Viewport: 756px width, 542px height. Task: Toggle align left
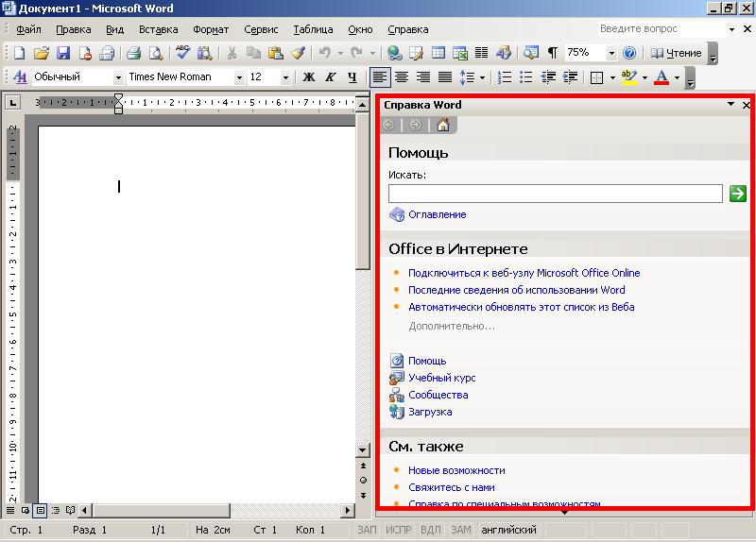click(x=380, y=77)
